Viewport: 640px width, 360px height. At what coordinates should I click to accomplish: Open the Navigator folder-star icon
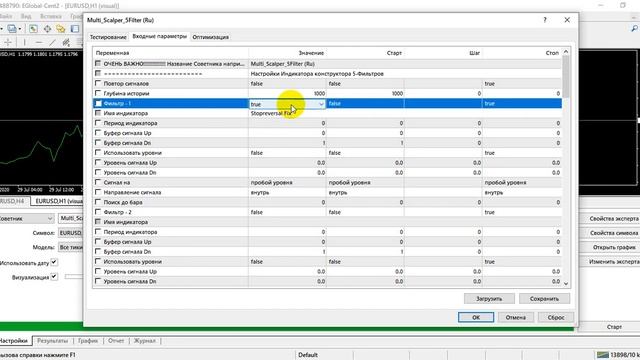(x=61, y=29)
